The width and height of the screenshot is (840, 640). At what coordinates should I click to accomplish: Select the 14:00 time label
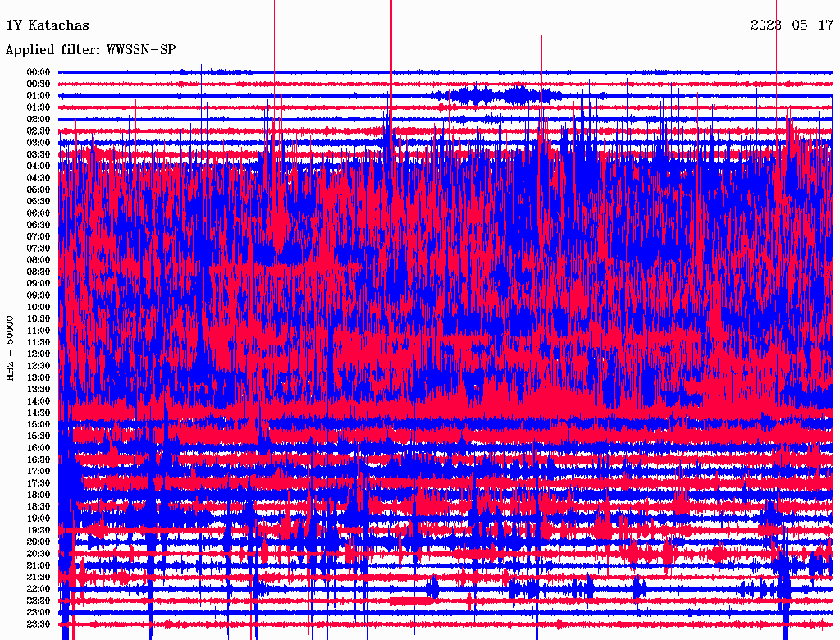[39, 401]
